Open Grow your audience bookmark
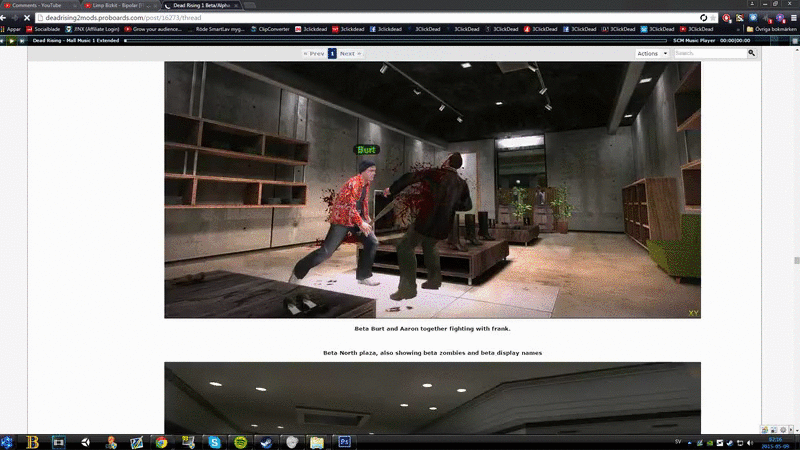The height and width of the screenshot is (450, 800). pyautogui.click(x=153, y=29)
